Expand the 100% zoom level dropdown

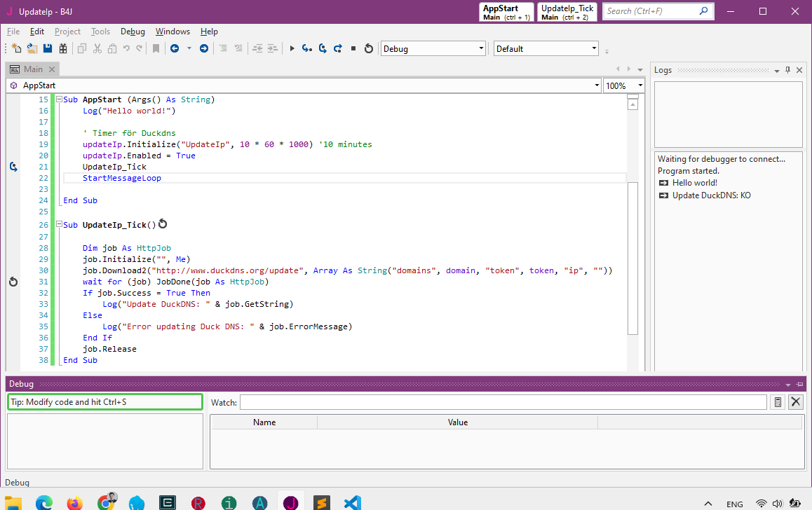pos(640,85)
